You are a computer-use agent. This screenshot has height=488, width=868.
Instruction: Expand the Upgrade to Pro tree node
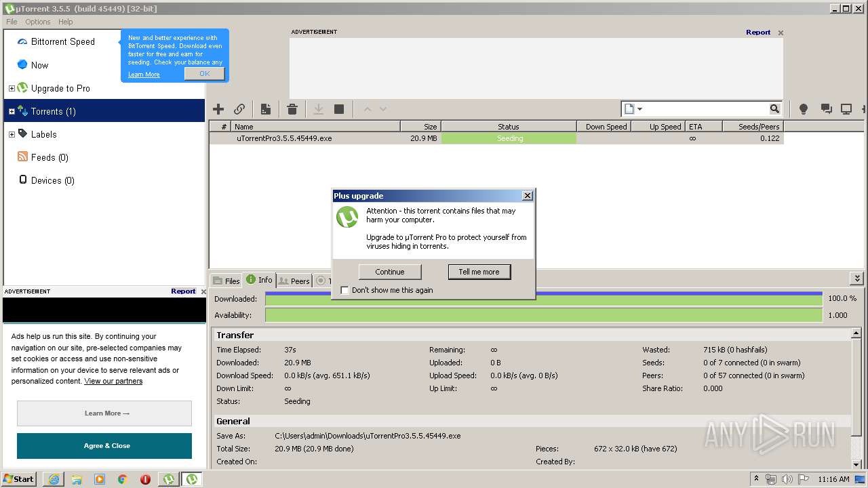[12, 88]
